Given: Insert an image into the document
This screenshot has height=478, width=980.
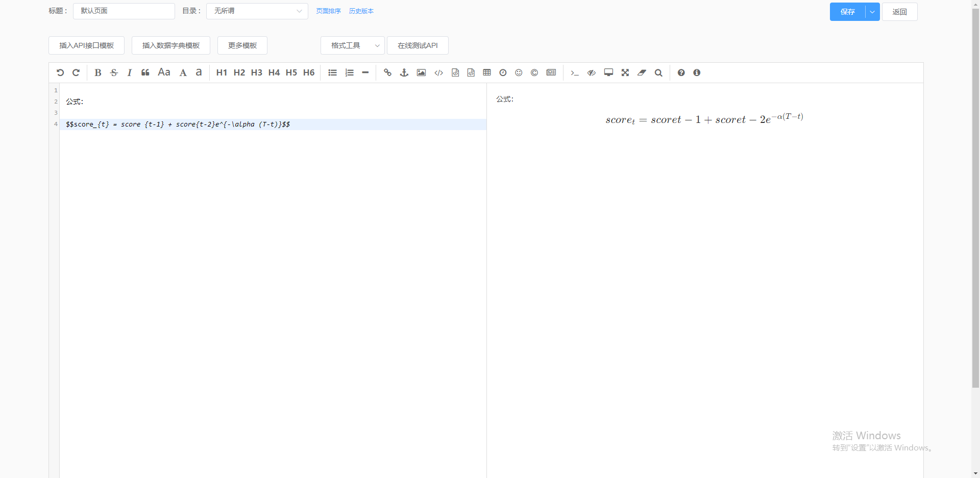Looking at the screenshot, I should click(x=421, y=72).
